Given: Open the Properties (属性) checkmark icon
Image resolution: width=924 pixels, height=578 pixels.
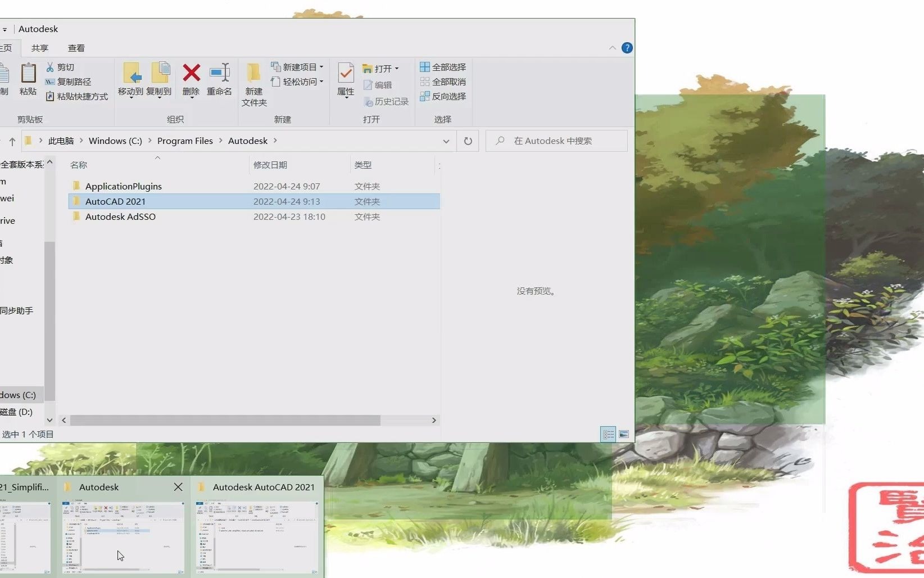Looking at the screenshot, I should [346, 73].
